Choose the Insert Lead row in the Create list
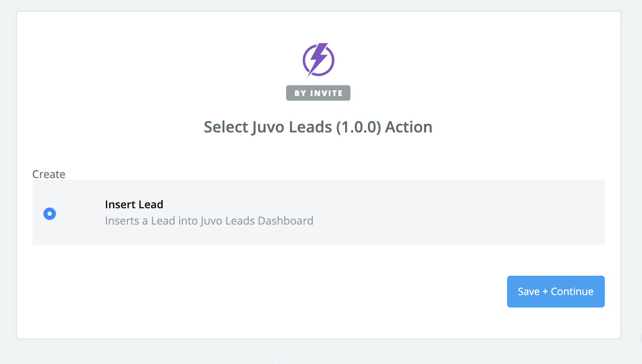This screenshot has height=364, width=642. click(319, 212)
